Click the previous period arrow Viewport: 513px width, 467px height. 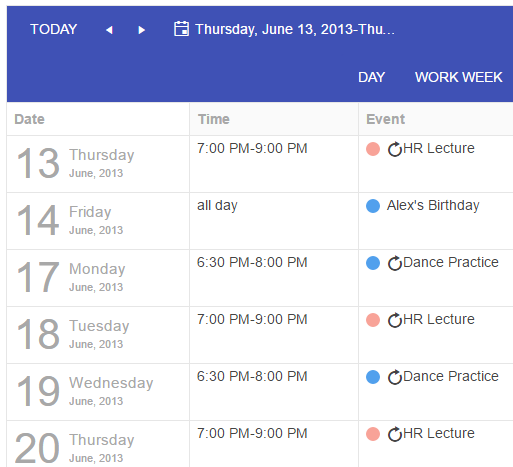point(109,30)
